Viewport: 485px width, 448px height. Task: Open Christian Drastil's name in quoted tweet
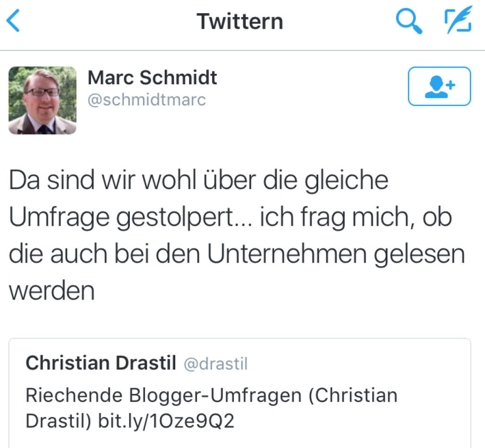101,363
